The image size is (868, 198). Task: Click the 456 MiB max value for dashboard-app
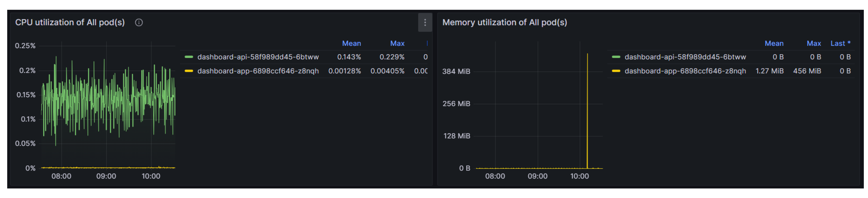[x=807, y=71]
